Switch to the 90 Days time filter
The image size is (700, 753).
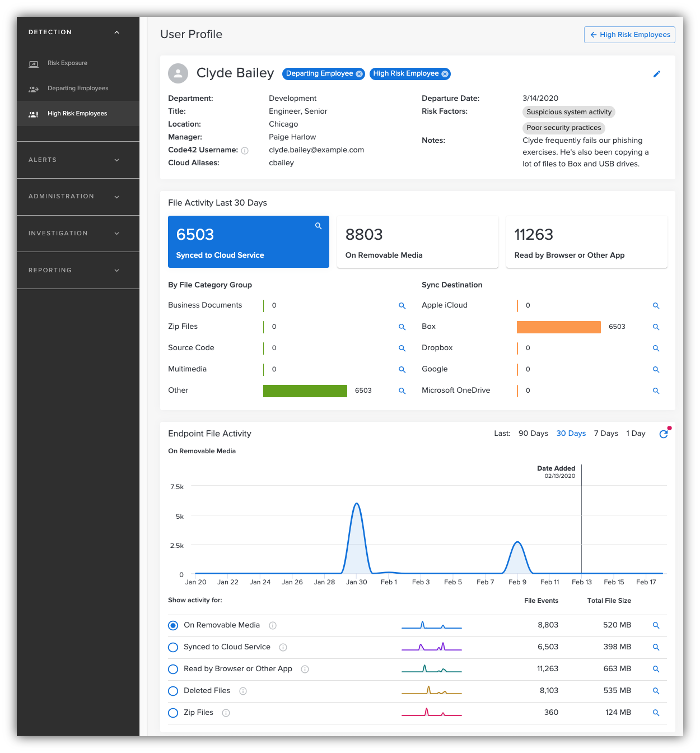click(x=533, y=433)
